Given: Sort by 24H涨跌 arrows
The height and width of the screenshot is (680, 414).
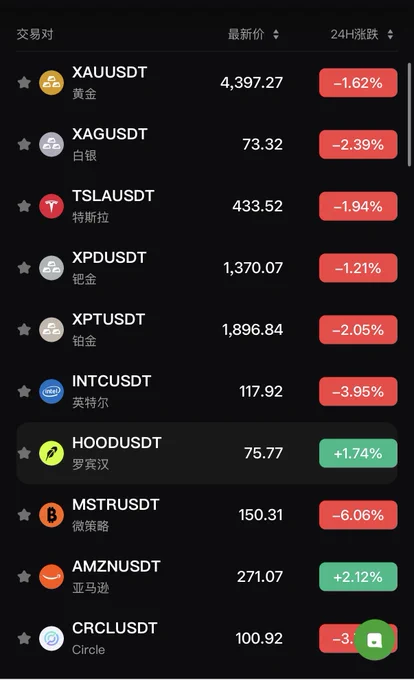Looking at the screenshot, I should tap(391, 34).
